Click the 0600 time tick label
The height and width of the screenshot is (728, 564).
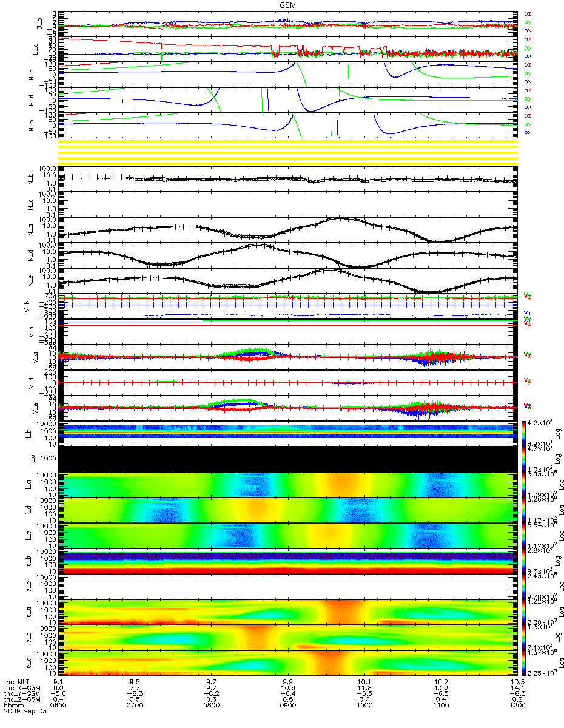point(58,705)
